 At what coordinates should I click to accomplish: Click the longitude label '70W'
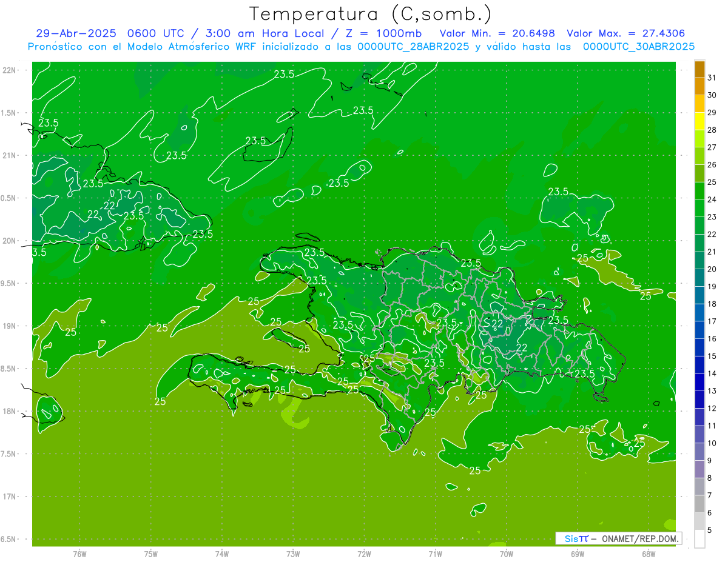coord(507,554)
